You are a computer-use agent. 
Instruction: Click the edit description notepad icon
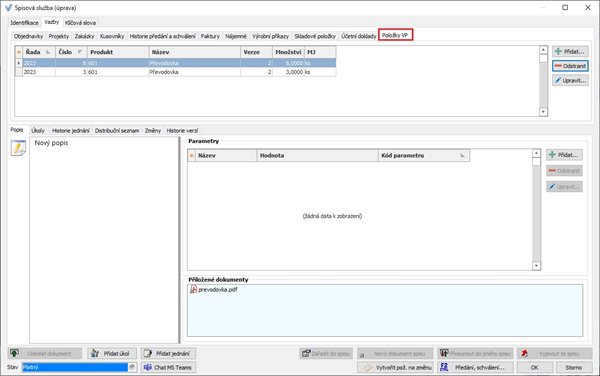click(18, 148)
